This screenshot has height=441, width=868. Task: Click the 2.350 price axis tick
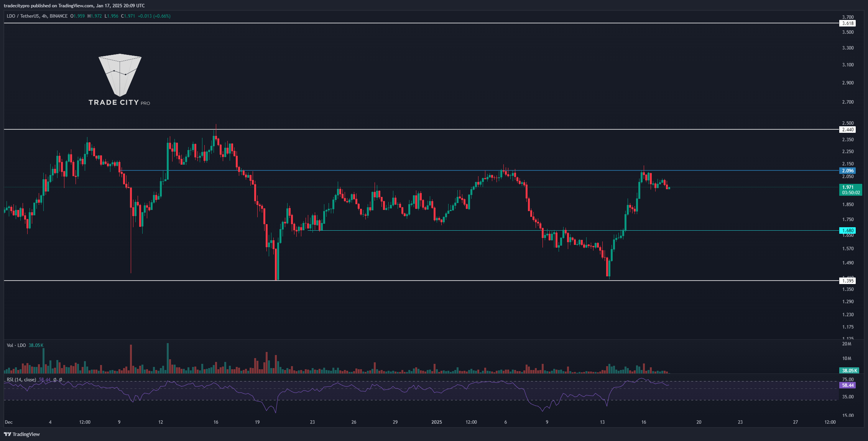tap(848, 140)
